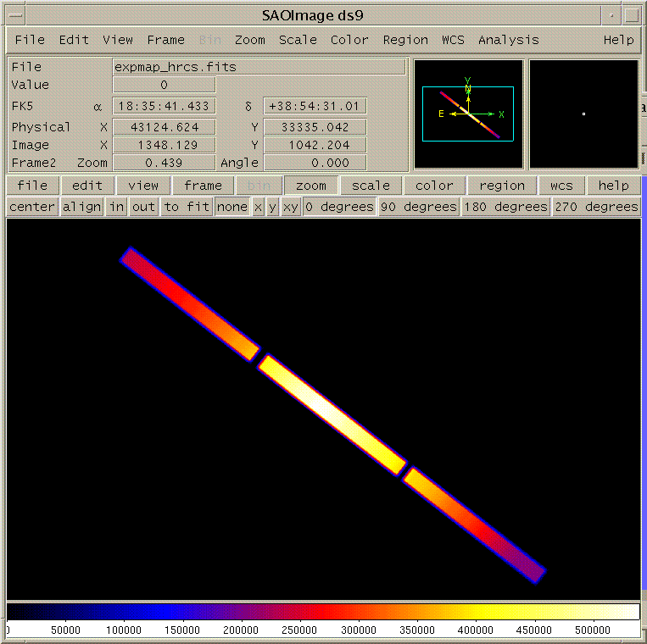Select the 'y' flip option
The height and width of the screenshot is (644, 647).
point(272,207)
